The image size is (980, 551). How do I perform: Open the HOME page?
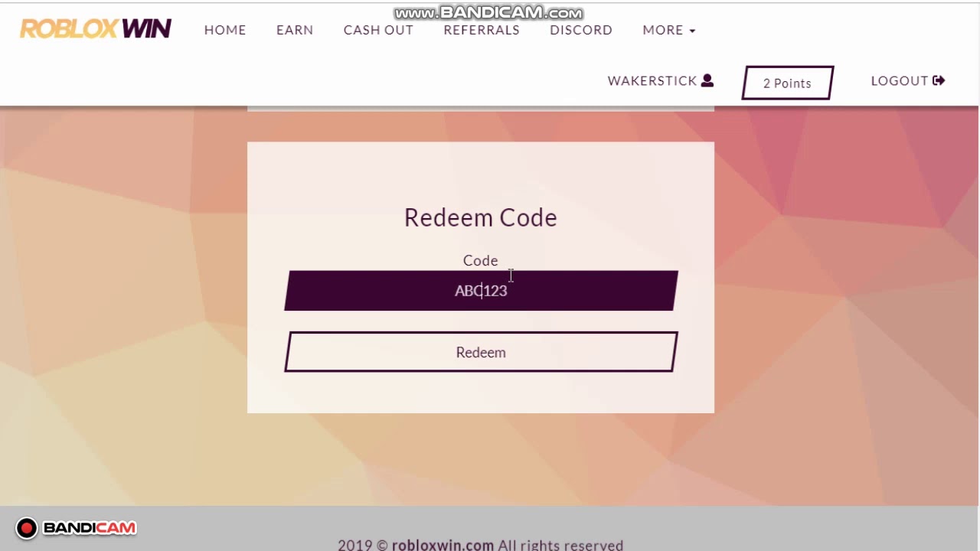pyautogui.click(x=225, y=30)
